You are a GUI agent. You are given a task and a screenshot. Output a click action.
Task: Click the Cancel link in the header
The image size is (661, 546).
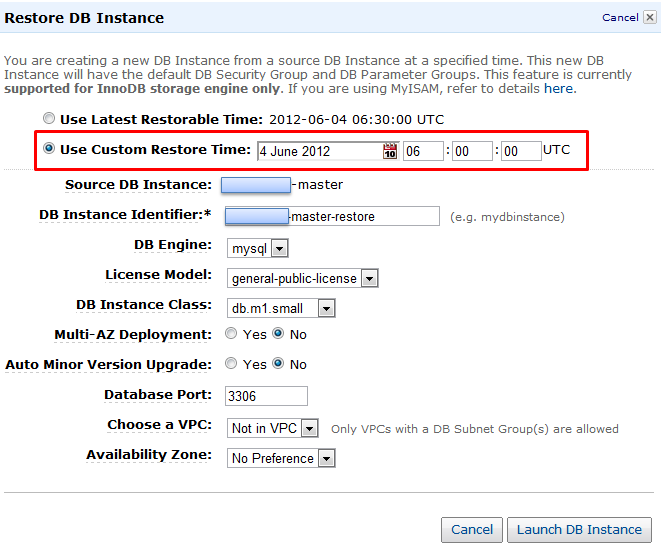[620, 17]
